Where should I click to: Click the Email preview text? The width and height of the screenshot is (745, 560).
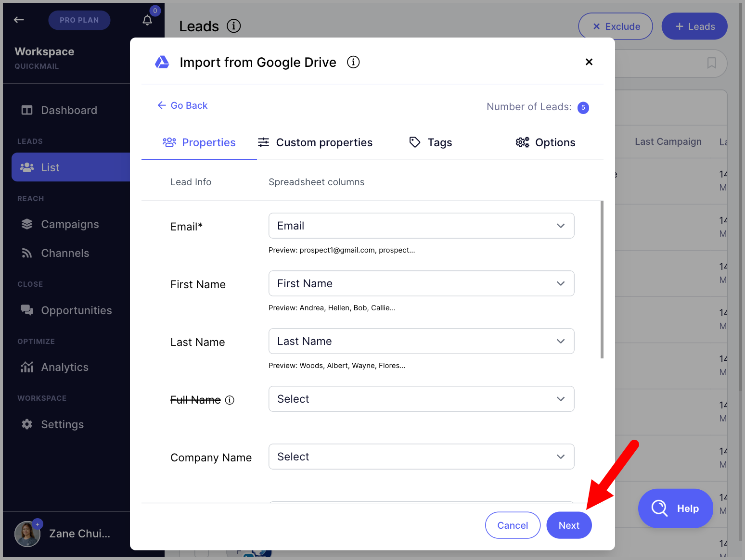[342, 250]
